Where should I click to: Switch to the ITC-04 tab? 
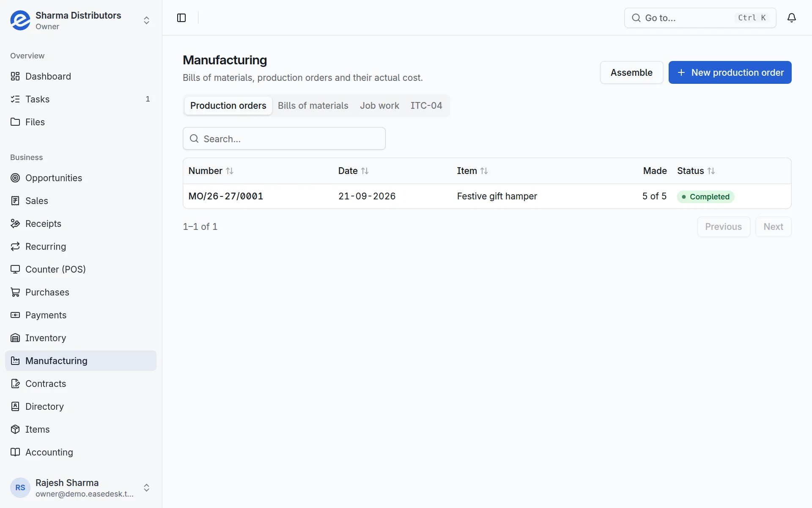[x=426, y=105]
